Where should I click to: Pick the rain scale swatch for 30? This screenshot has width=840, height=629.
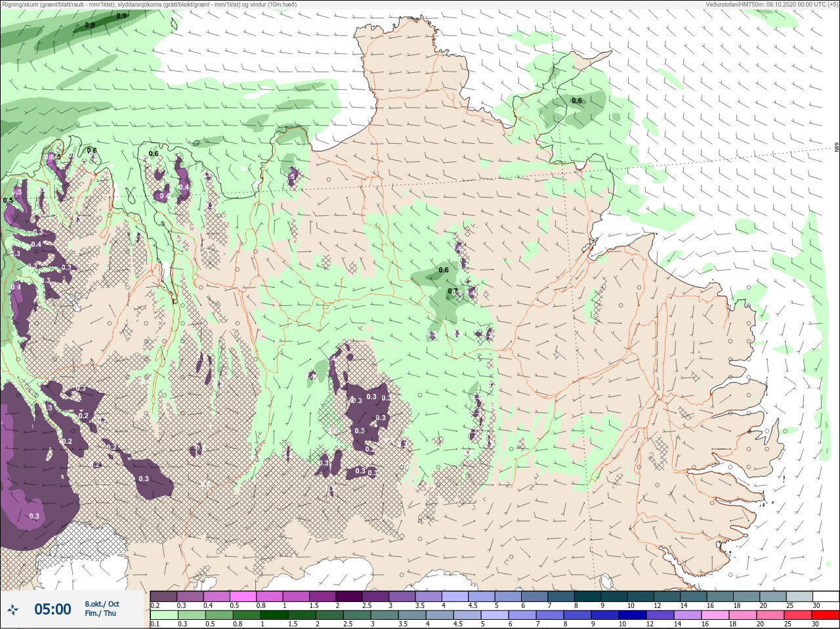click(x=826, y=615)
